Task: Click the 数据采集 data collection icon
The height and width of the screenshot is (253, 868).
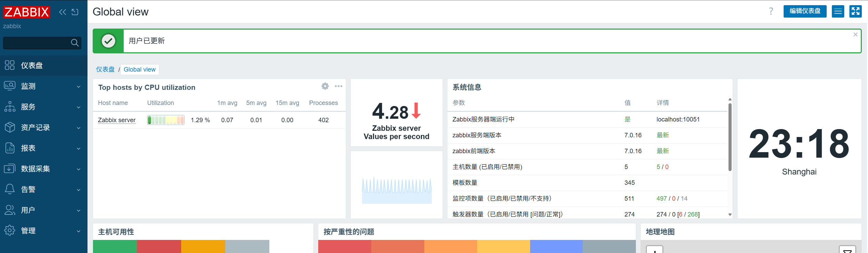Action: [x=10, y=168]
